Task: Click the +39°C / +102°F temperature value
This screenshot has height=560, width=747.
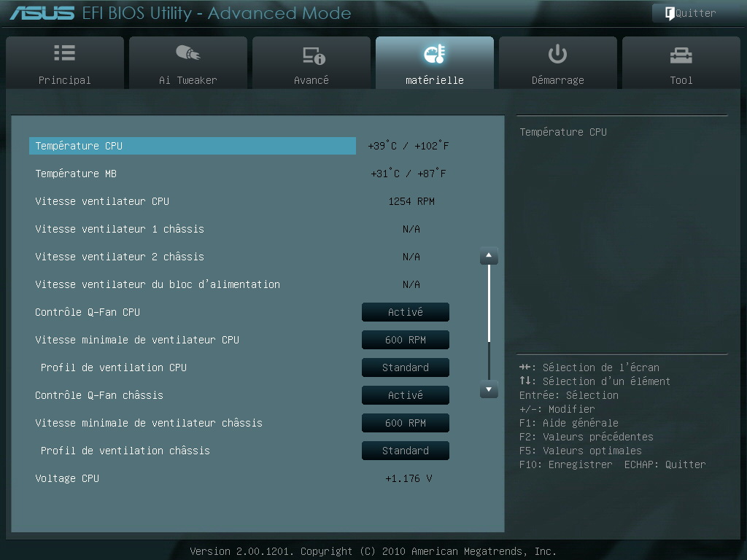Action: [x=409, y=145]
